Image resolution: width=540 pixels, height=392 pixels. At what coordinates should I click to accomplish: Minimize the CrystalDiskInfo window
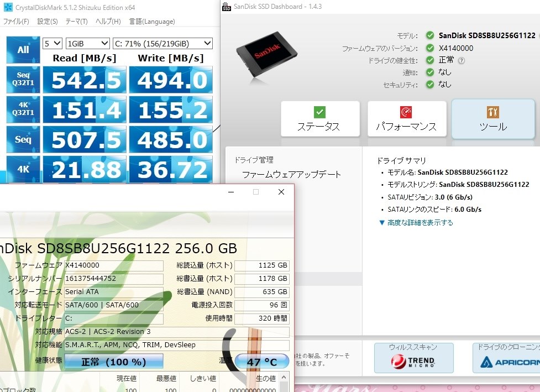[x=231, y=192]
